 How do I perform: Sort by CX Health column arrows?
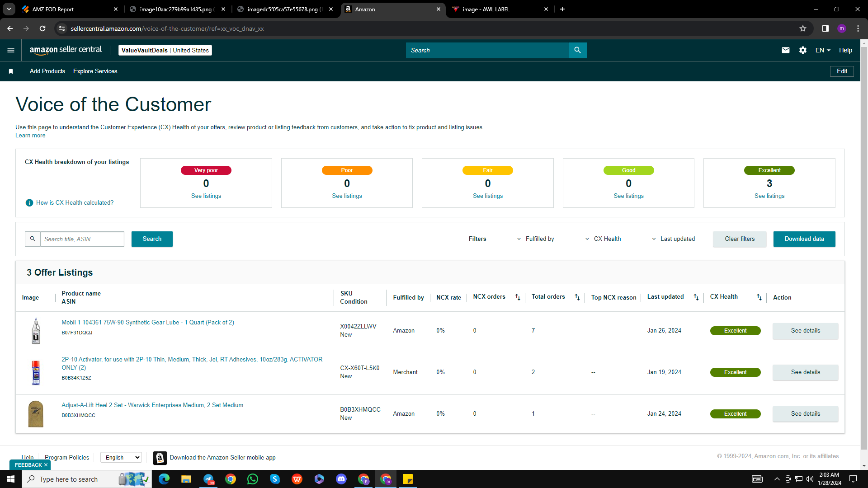(x=759, y=297)
